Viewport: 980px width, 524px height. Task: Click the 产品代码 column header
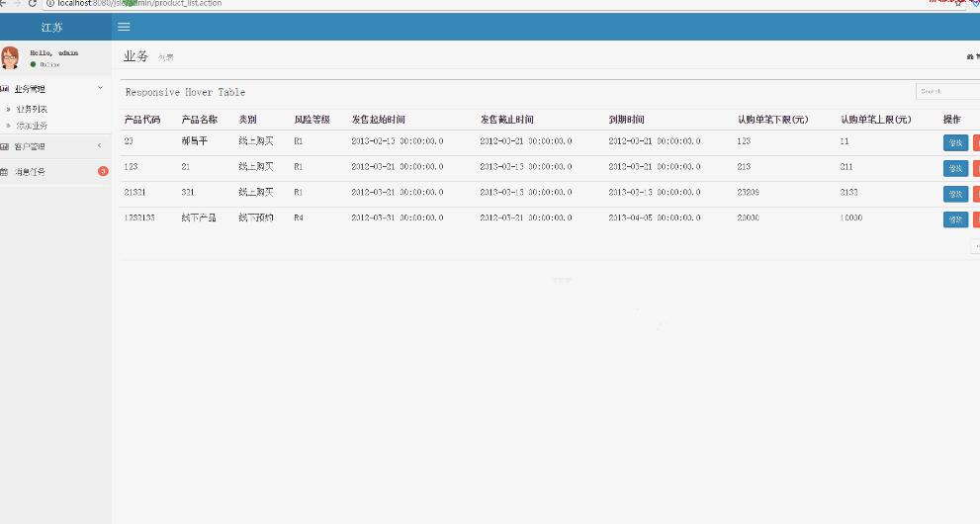tap(142, 120)
